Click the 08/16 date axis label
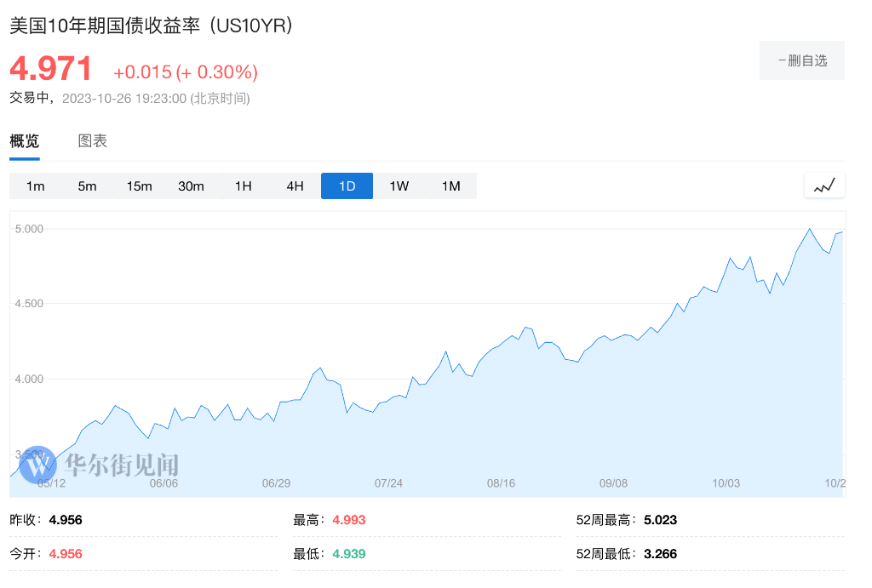Image resolution: width=872 pixels, height=588 pixels. 501,483
